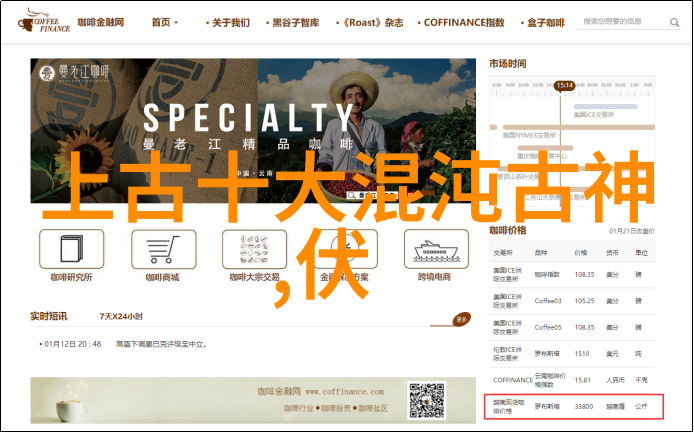Click the 跨境电商 label link
The width and height of the screenshot is (694, 433).
434,277
